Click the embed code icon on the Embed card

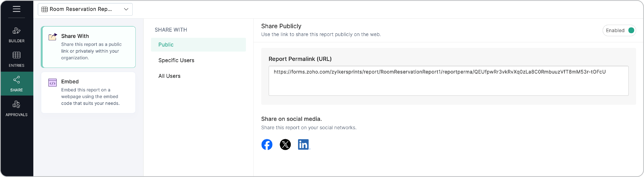click(x=52, y=83)
